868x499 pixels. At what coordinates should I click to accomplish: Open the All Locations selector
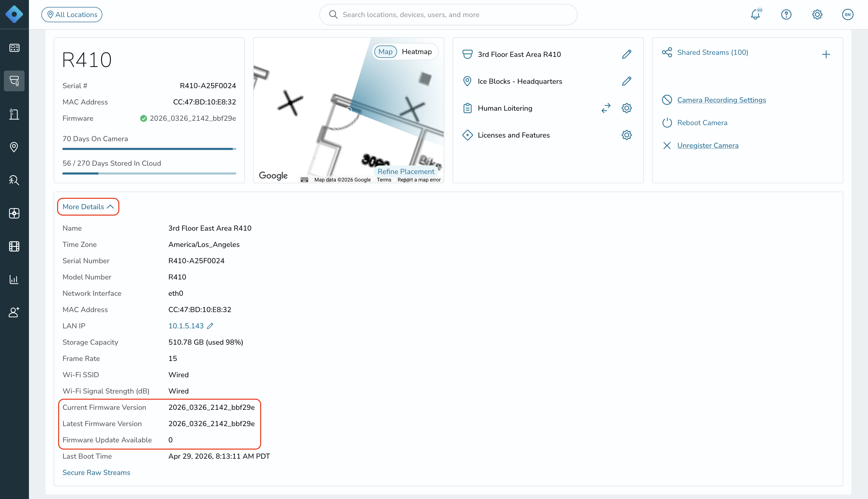tap(72, 14)
